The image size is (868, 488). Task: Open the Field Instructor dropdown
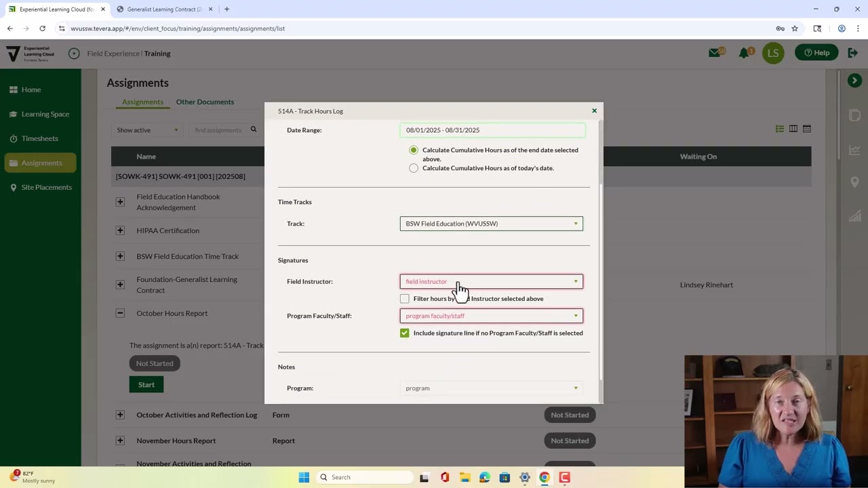[491, 281]
